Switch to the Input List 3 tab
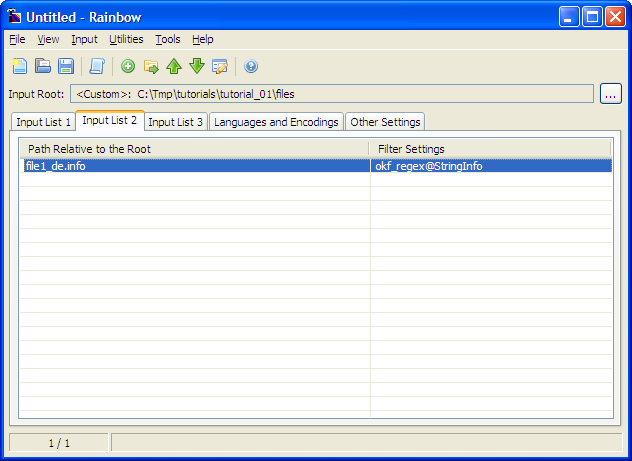The height and width of the screenshot is (461, 632). (175, 122)
